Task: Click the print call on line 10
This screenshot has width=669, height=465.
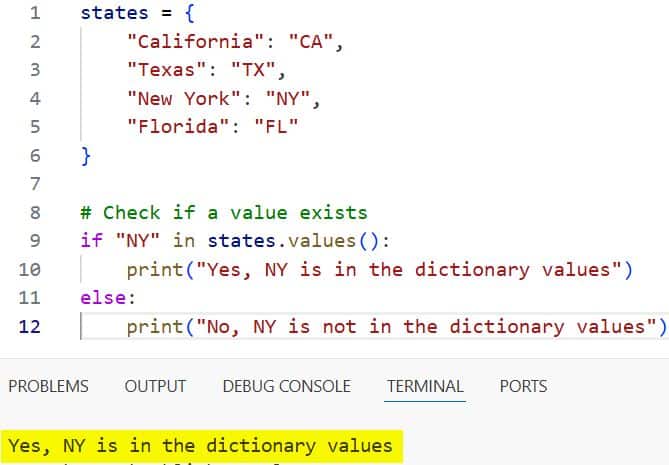Action: (154, 270)
